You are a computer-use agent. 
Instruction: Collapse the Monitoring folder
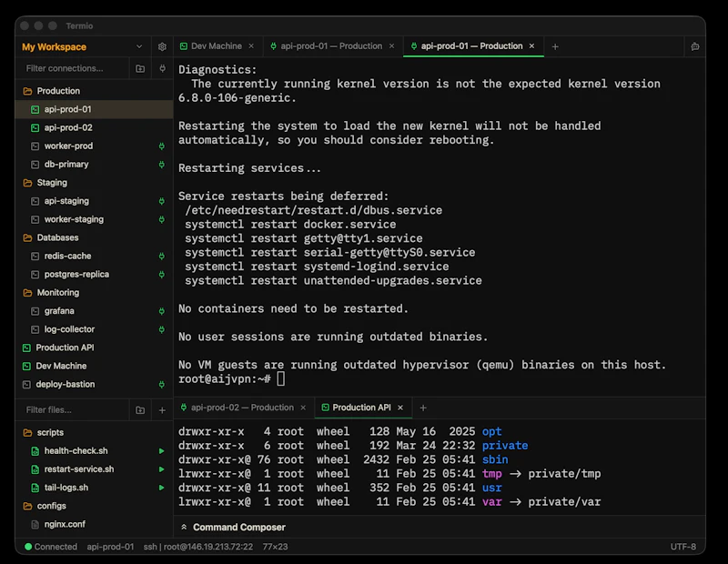point(51,292)
